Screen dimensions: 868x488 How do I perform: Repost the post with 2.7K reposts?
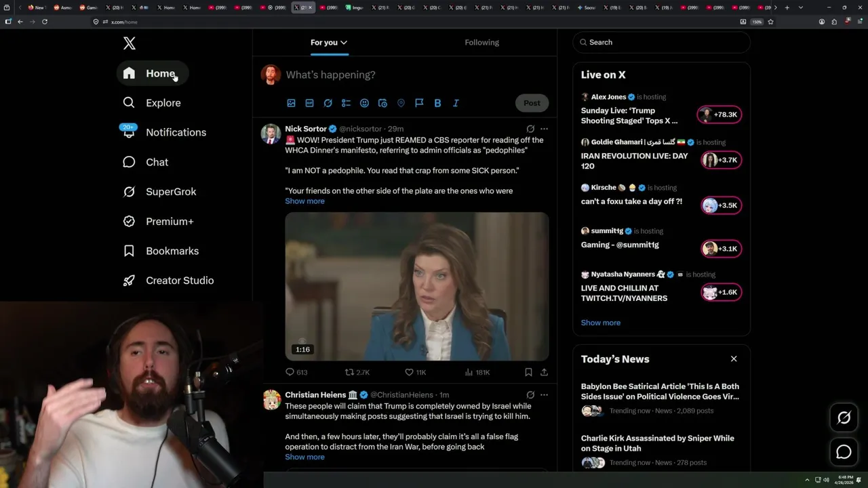pyautogui.click(x=357, y=372)
